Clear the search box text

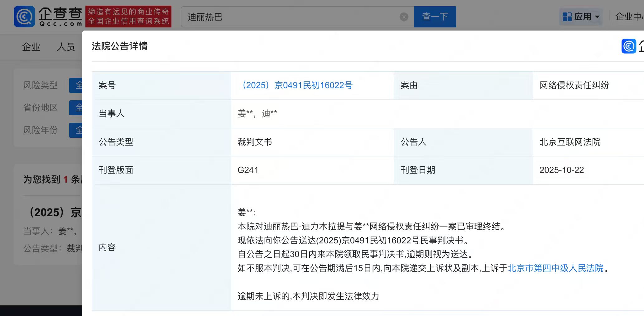[x=404, y=17]
